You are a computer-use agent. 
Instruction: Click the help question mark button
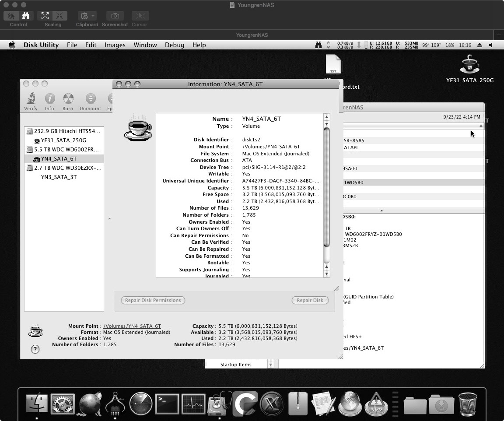click(35, 349)
